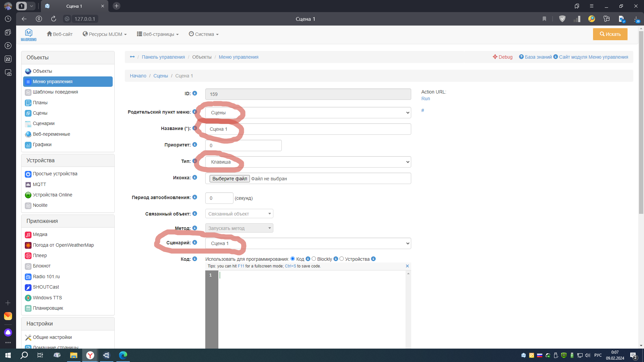Image resolution: width=644 pixels, height=362 pixels.
Task: Click the Run action link
Action: [425, 99]
